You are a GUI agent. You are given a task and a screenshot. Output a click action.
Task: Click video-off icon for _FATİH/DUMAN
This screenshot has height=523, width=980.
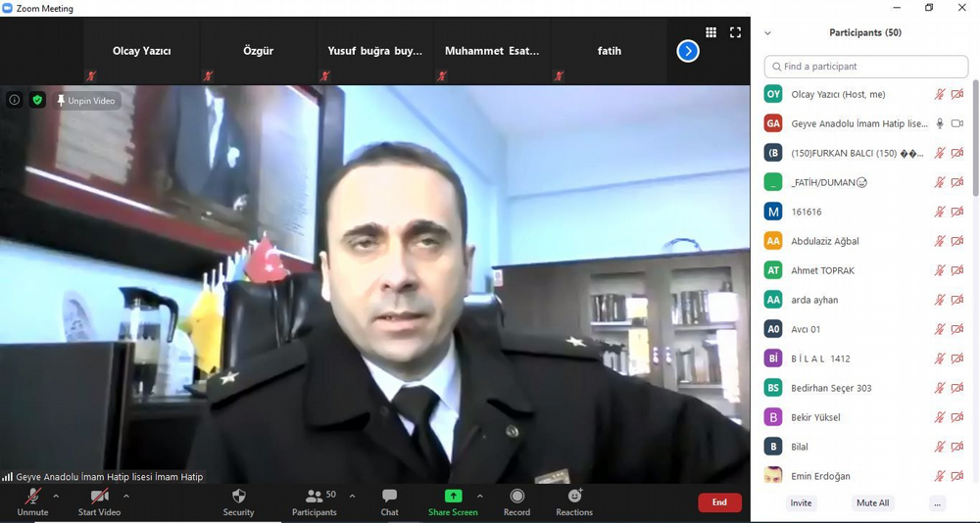(x=956, y=182)
